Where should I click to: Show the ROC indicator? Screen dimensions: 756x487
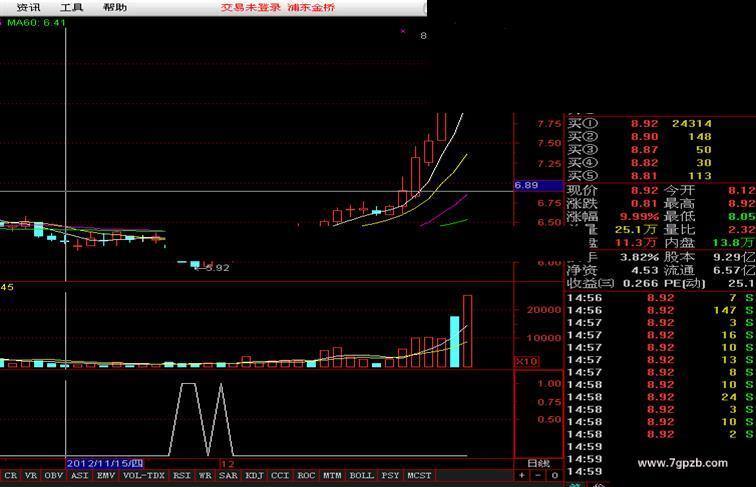(x=306, y=475)
